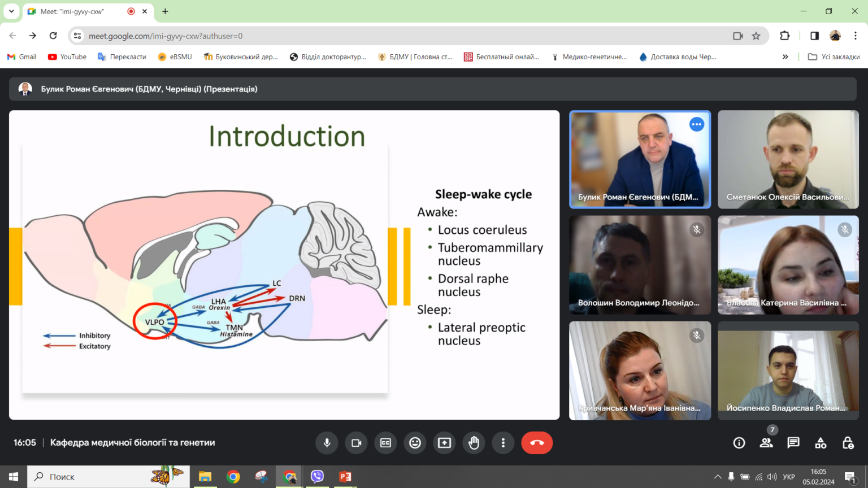868x488 pixels.
Task: Open meeting details info icon
Action: tap(739, 443)
